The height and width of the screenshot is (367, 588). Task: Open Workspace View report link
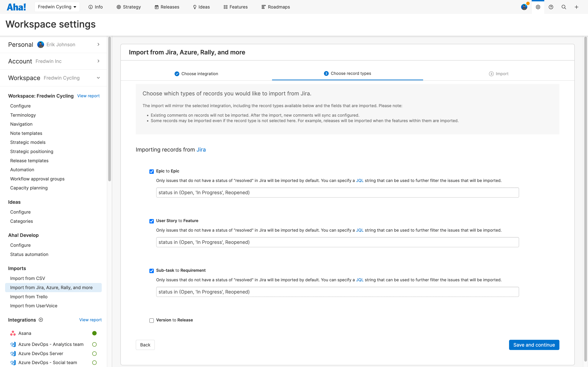click(88, 96)
